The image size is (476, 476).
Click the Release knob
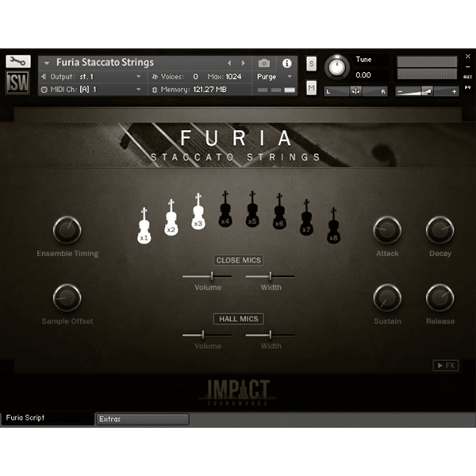click(x=440, y=297)
